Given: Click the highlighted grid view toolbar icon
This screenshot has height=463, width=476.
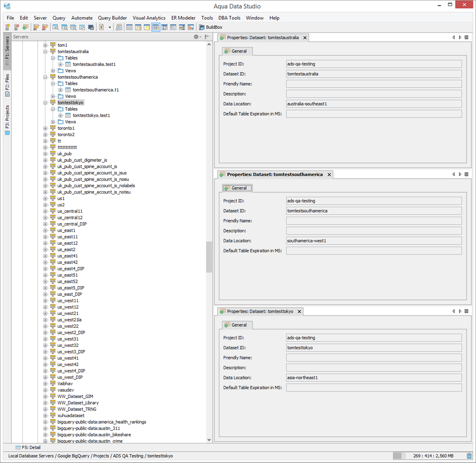Looking at the screenshot, I should click(x=156, y=27).
